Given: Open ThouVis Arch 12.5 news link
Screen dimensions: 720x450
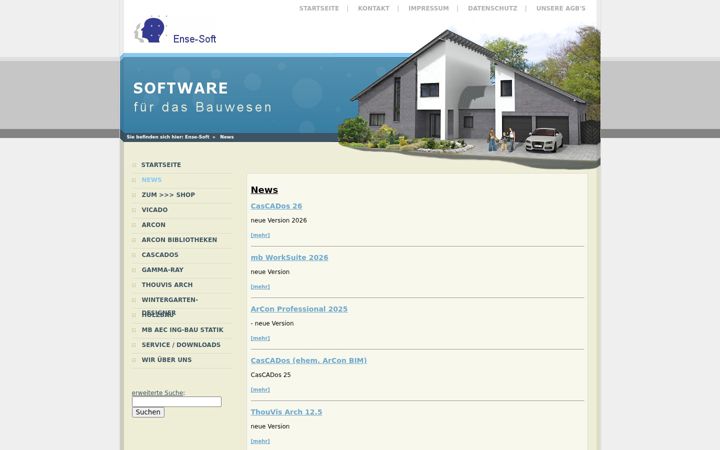Looking at the screenshot, I should click(286, 412).
